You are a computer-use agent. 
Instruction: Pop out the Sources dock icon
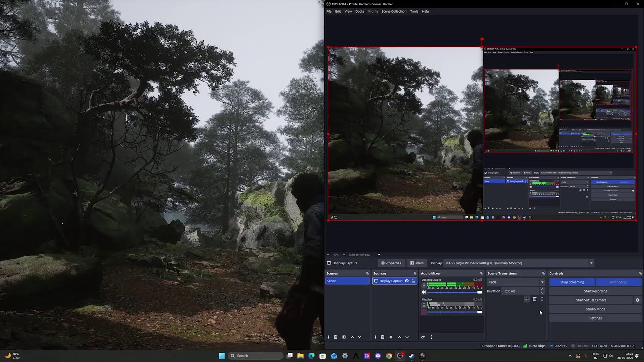click(x=415, y=273)
